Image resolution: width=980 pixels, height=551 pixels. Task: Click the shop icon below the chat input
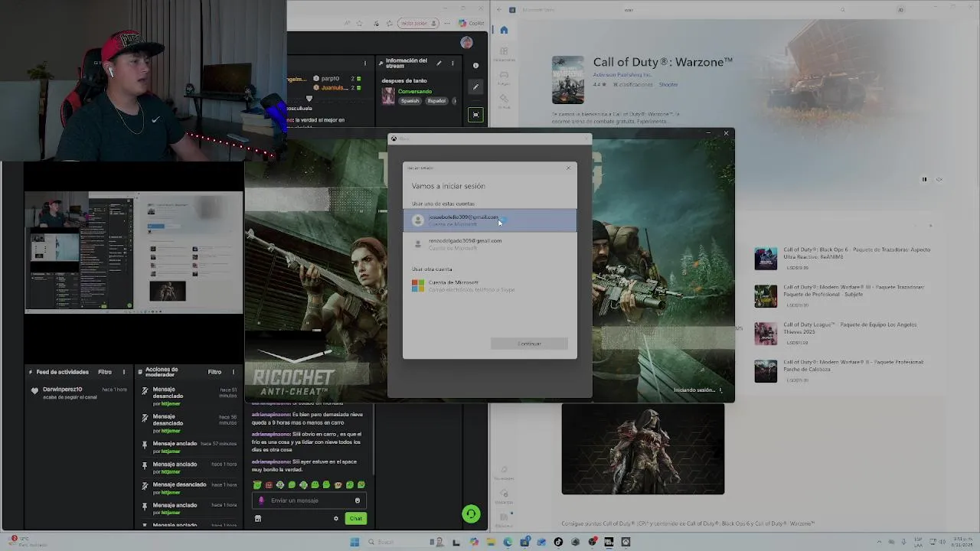258,519
